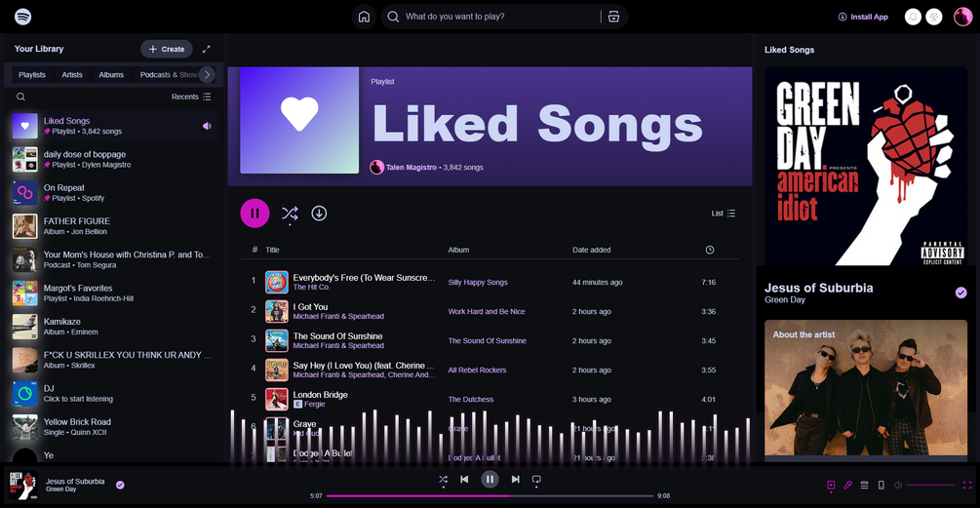Toggle liked checkmark beside Jesus of Suburbia in player bar
980x508 pixels.
click(120, 485)
